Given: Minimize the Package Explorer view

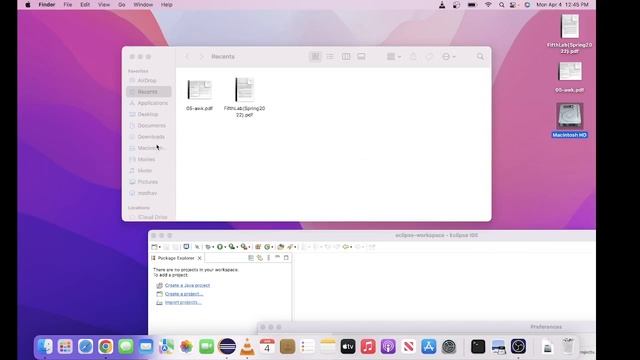Looking at the screenshot, I should click(x=278, y=258).
